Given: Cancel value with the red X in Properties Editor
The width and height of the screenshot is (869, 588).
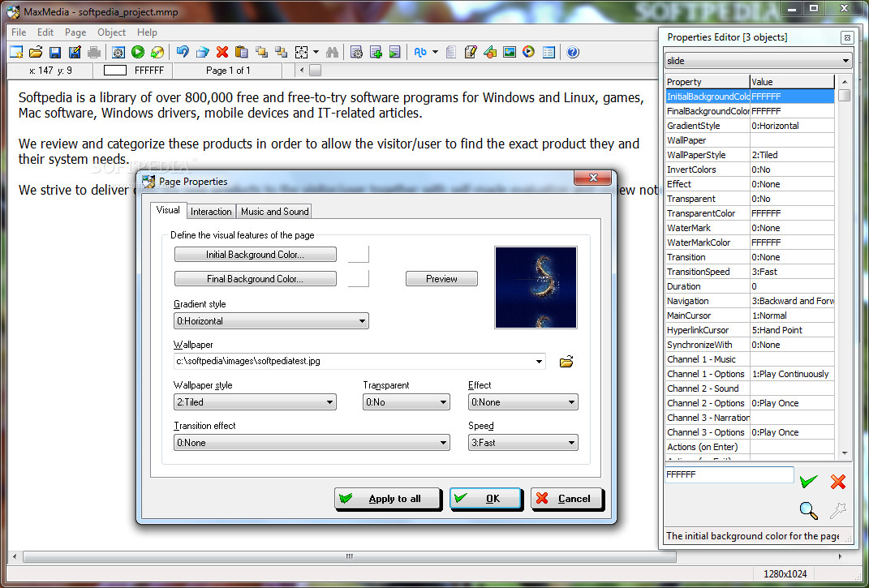Looking at the screenshot, I should tap(838, 482).
